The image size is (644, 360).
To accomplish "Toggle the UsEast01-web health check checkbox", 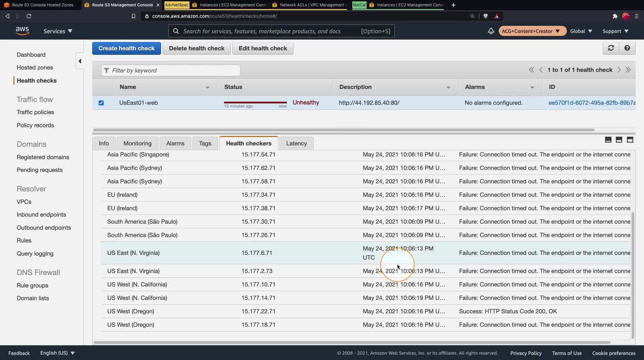I will point(101,103).
